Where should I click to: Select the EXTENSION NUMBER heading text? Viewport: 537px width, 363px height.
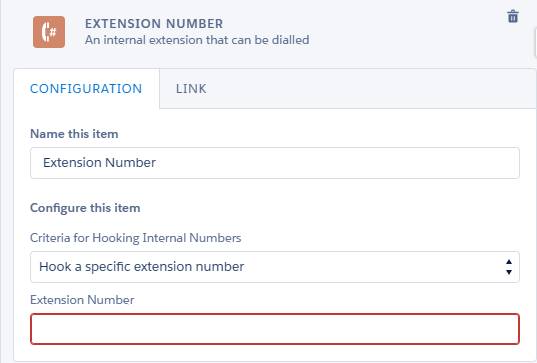[154, 24]
